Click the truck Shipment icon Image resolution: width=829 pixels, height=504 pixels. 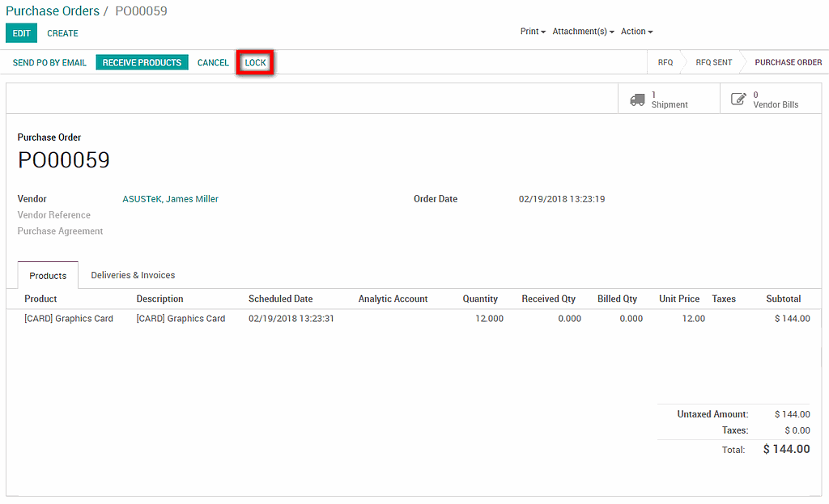tap(637, 100)
